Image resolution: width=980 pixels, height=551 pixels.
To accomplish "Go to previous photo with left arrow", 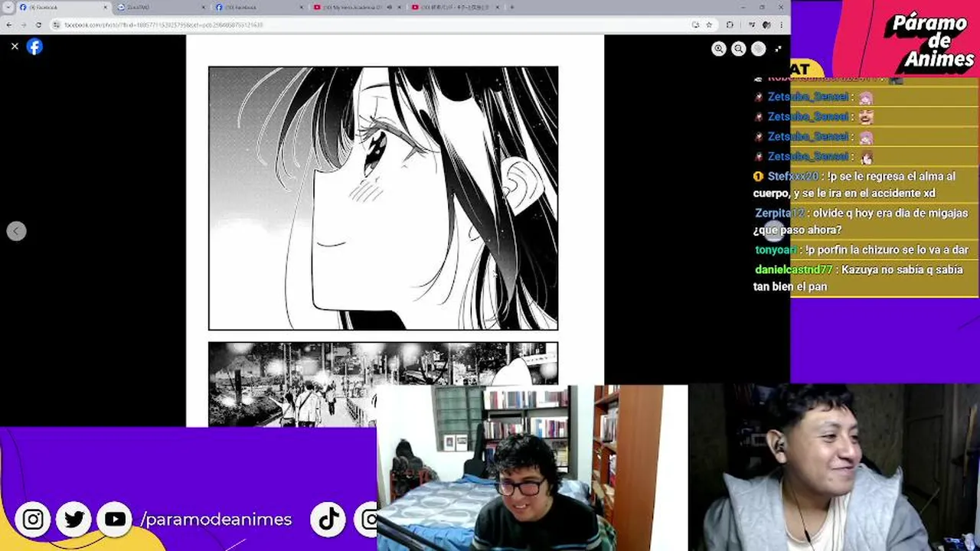I will pyautogui.click(x=16, y=231).
